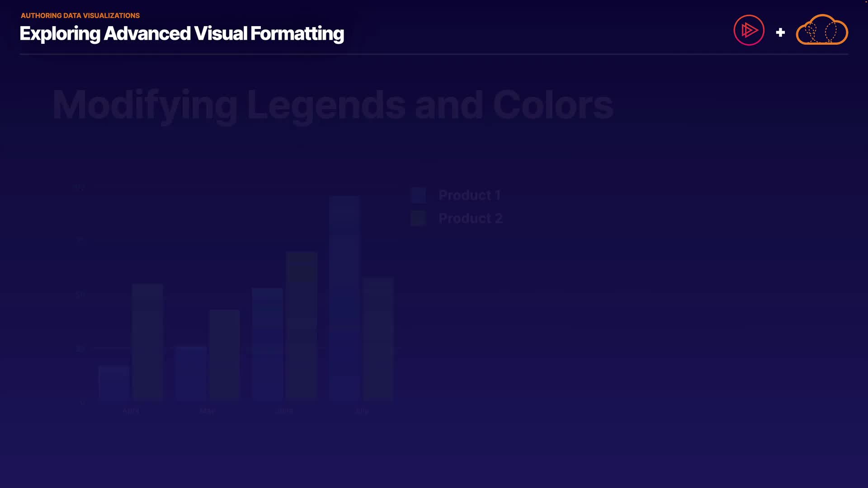This screenshot has height=488, width=868.
Task: Select the June Product 2 bar
Action: coord(302,325)
